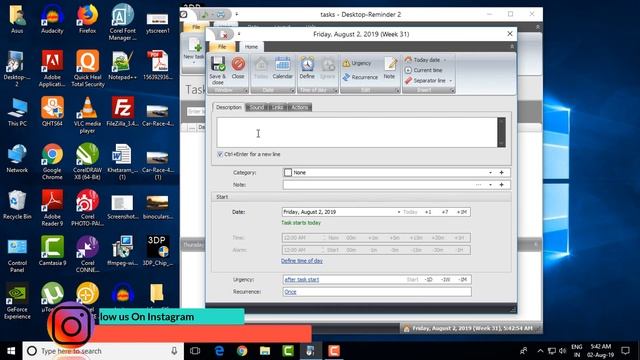Screen dimensions: 640x360
Task: Click +1 day date button
Action: pyautogui.click(x=428, y=212)
